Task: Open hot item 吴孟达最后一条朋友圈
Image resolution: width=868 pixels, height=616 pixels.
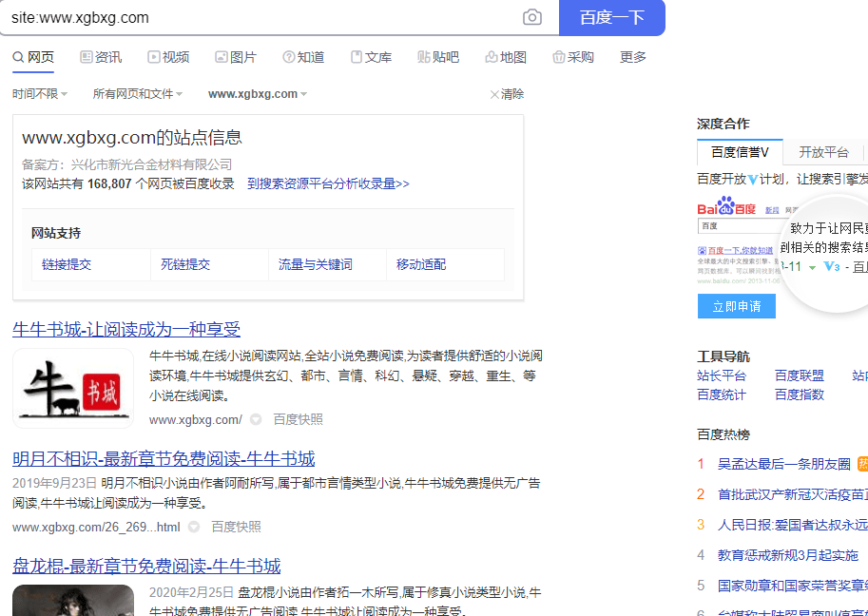Action: pyautogui.click(x=783, y=464)
